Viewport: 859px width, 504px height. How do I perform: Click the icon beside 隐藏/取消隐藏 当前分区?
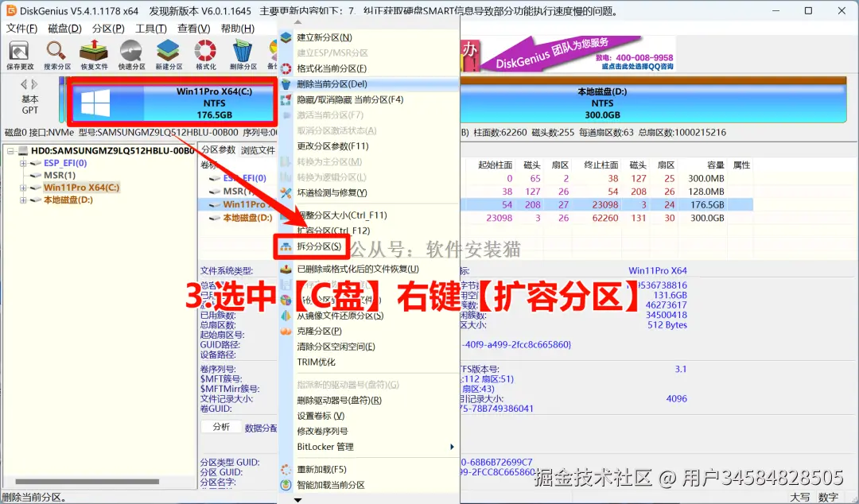[286, 99]
